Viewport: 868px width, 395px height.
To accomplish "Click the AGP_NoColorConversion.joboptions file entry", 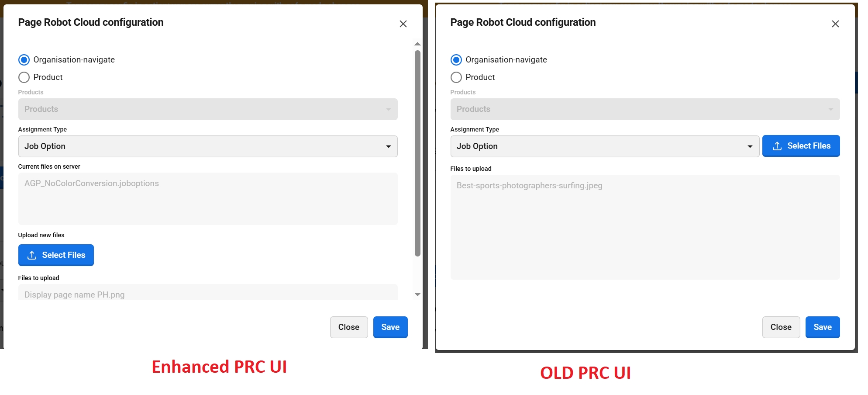I will click(x=92, y=184).
